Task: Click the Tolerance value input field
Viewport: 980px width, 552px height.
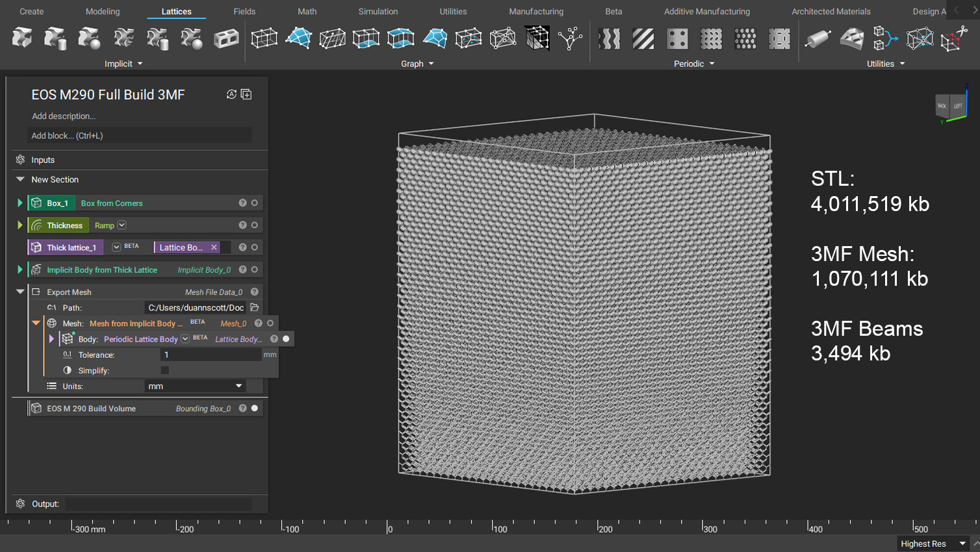Action: [210, 355]
